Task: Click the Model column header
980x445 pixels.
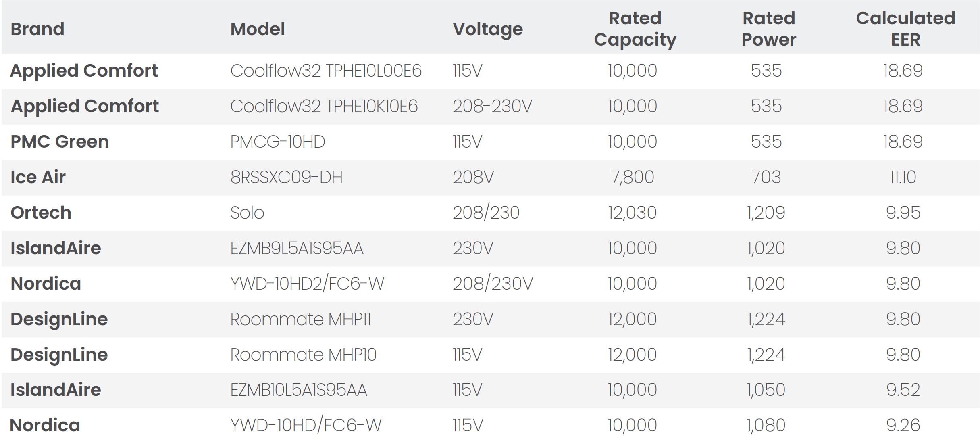Action: pos(258,29)
